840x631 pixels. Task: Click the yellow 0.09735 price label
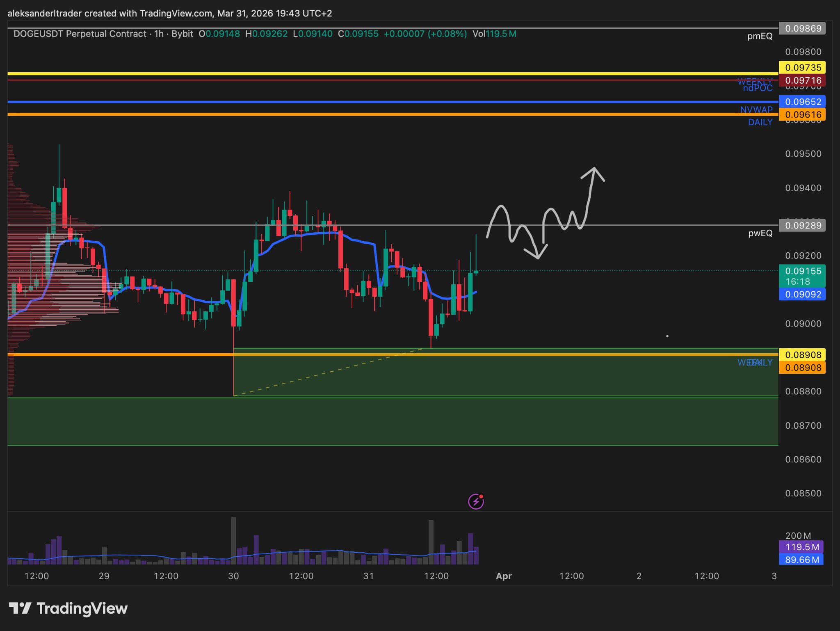[802, 67]
